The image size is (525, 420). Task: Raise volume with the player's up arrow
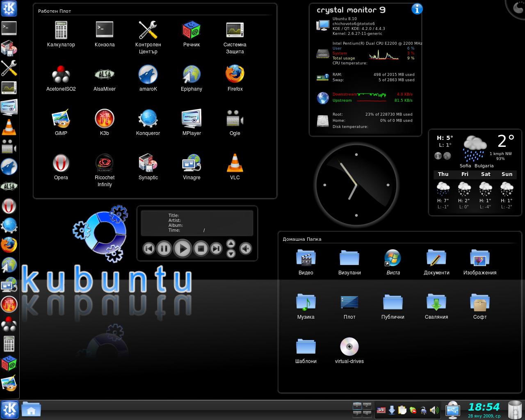click(231, 244)
